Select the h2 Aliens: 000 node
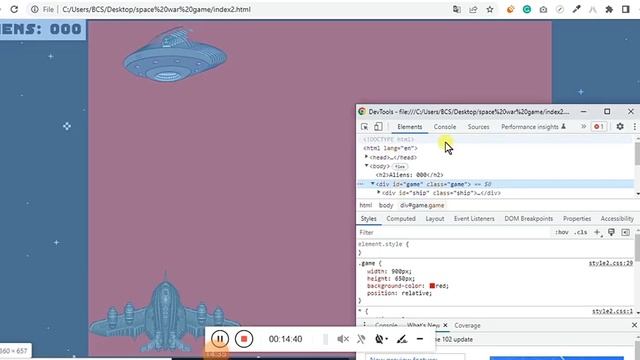Screen dimensions: 640x360 409,175
